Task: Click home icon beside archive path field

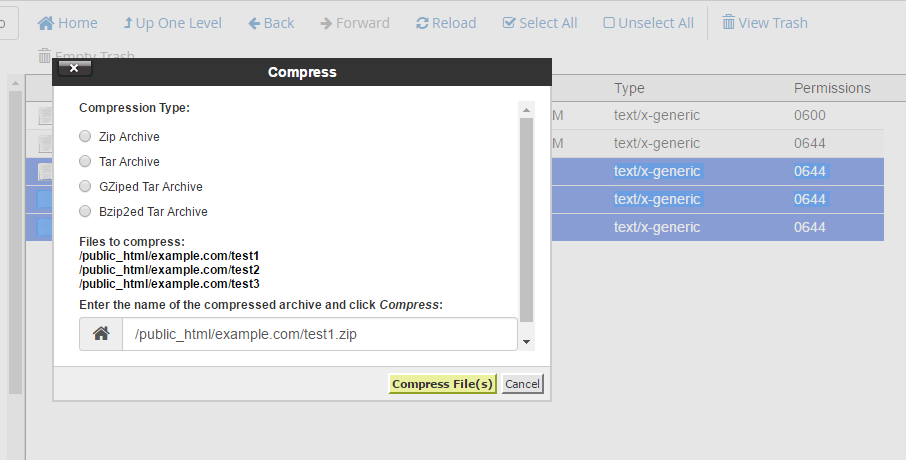Action: point(101,334)
